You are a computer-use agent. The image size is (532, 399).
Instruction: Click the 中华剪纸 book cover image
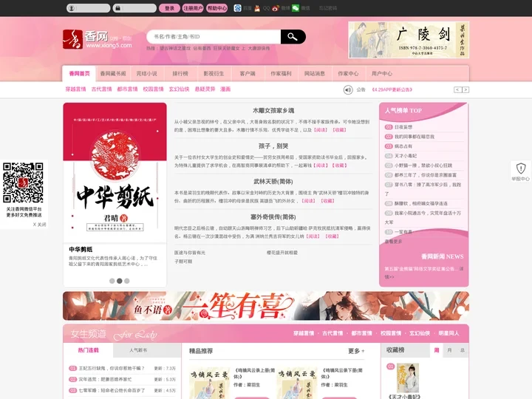[x=115, y=173]
